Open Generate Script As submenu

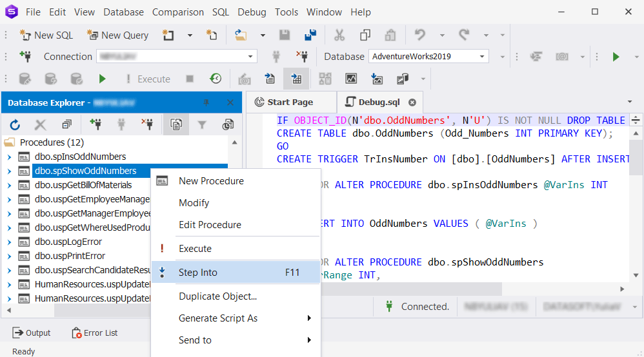236,318
